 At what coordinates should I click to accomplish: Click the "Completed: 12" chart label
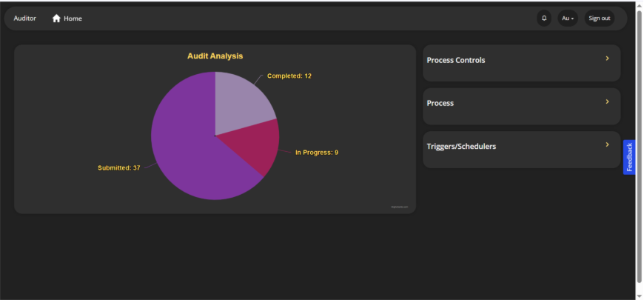click(x=289, y=76)
